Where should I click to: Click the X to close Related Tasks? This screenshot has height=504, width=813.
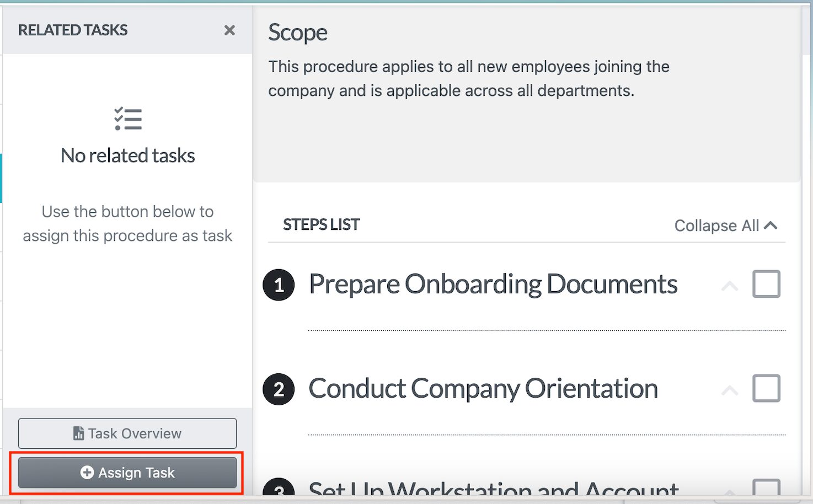click(x=229, y=30)
